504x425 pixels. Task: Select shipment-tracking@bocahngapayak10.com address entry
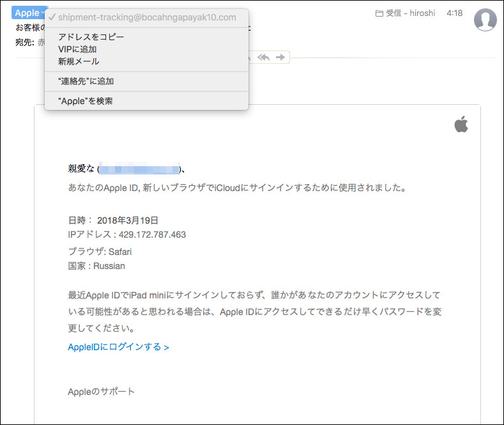coord(146,17)
